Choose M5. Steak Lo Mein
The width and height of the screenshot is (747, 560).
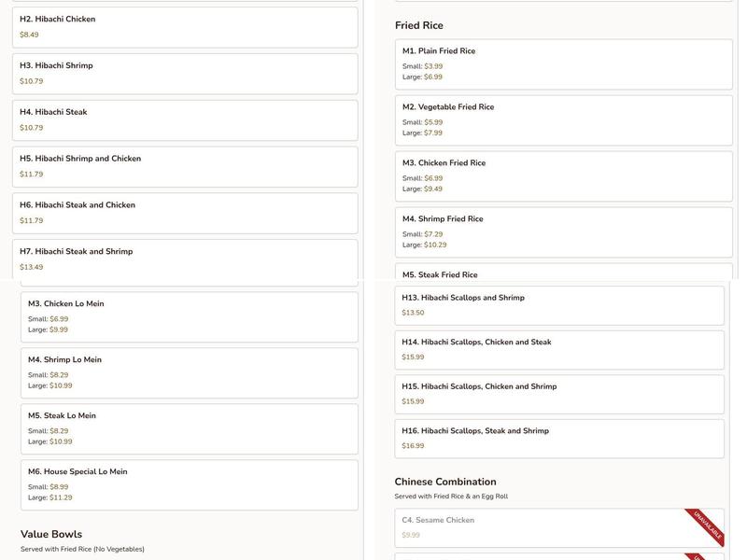pos(190,429)
